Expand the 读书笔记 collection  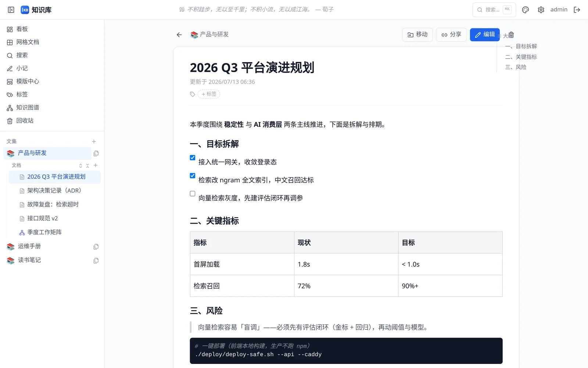pyautogui.click(x=29, y=260)
